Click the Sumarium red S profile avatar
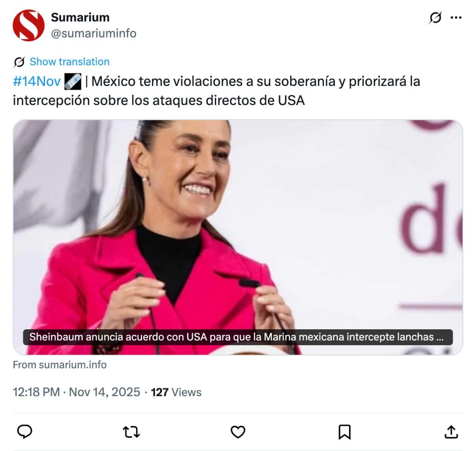This screenshot has height=451, width=476. (28, 25)
